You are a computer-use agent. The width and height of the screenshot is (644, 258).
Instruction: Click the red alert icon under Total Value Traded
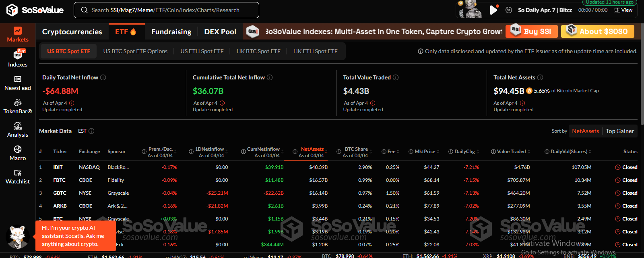[373, 103]
